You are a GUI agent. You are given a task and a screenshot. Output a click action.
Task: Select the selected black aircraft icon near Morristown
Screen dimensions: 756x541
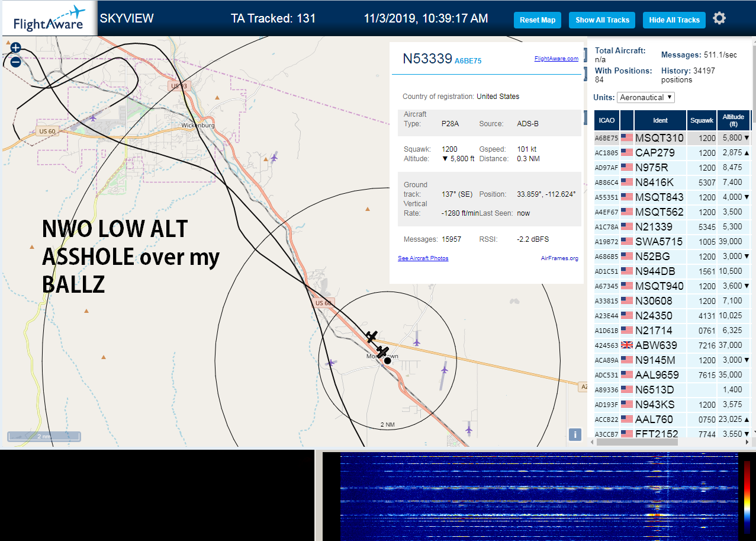382,351
